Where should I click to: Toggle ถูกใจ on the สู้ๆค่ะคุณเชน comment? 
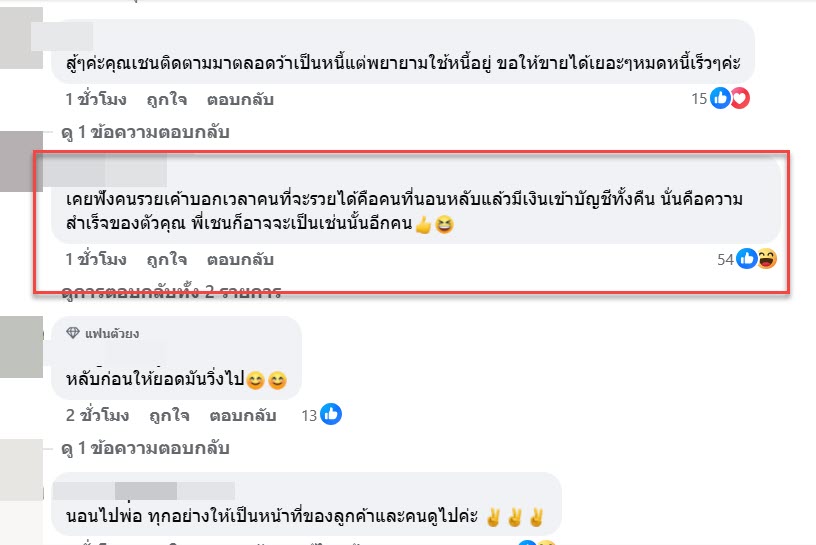(167, 100)
